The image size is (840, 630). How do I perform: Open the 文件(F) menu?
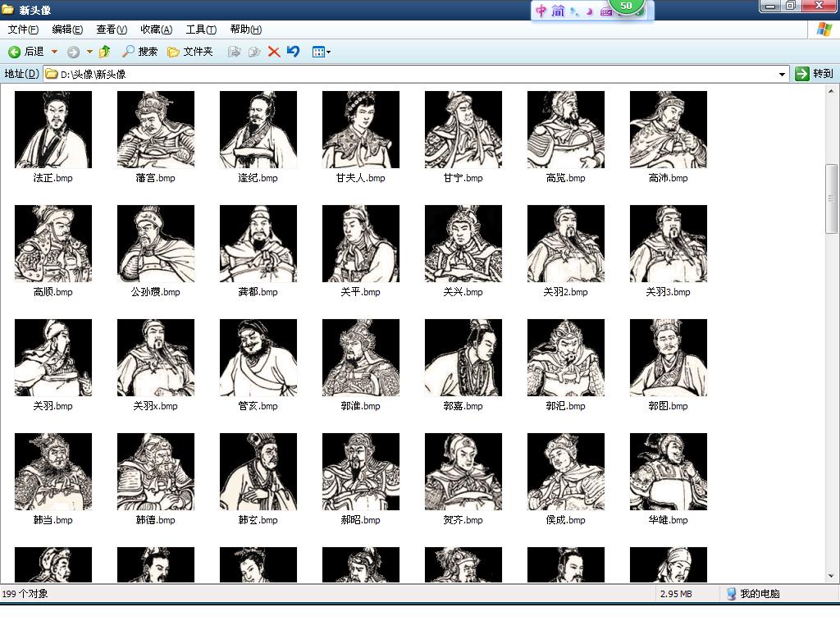point(23,30)
